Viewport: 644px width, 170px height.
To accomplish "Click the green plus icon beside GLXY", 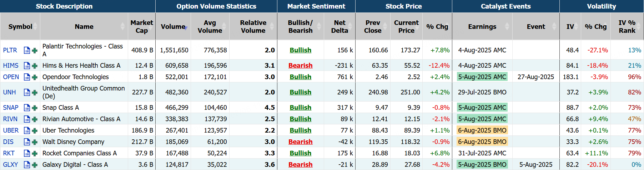I will (35, 165).
